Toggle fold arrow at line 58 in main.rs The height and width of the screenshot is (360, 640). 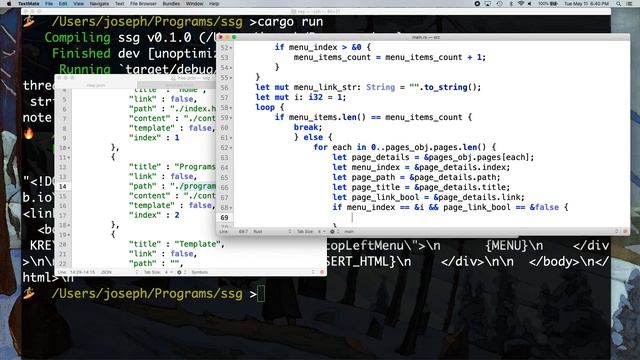click(231, 108)
